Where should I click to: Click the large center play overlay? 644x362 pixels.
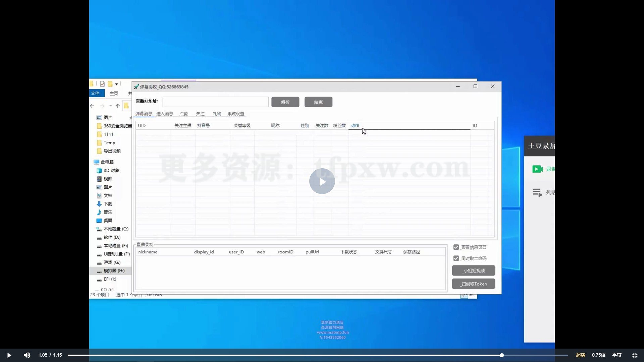click(322, 181)
